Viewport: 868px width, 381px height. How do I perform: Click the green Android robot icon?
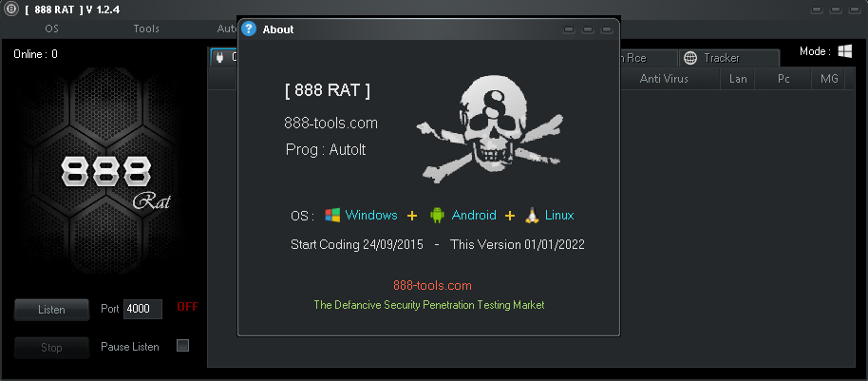coord(437,215)
